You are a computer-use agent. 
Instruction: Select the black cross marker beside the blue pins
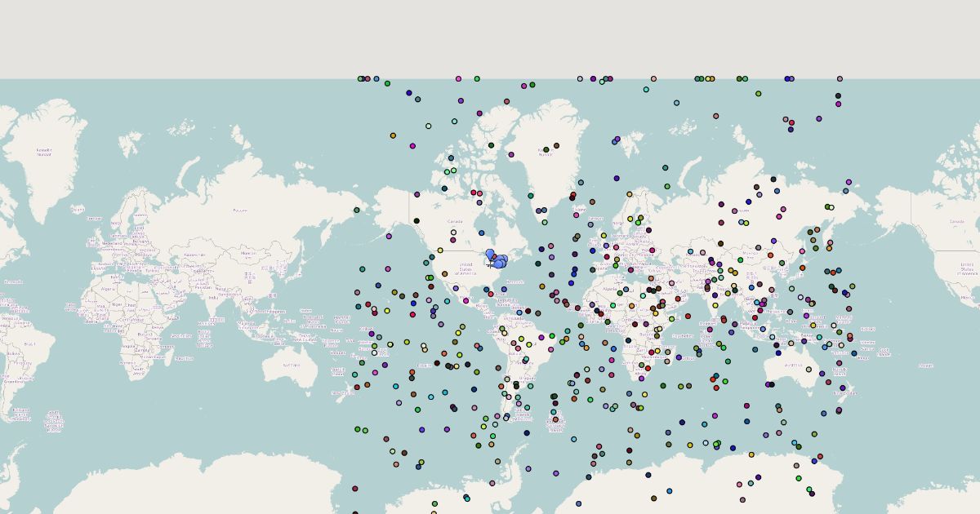coord(490,264)
